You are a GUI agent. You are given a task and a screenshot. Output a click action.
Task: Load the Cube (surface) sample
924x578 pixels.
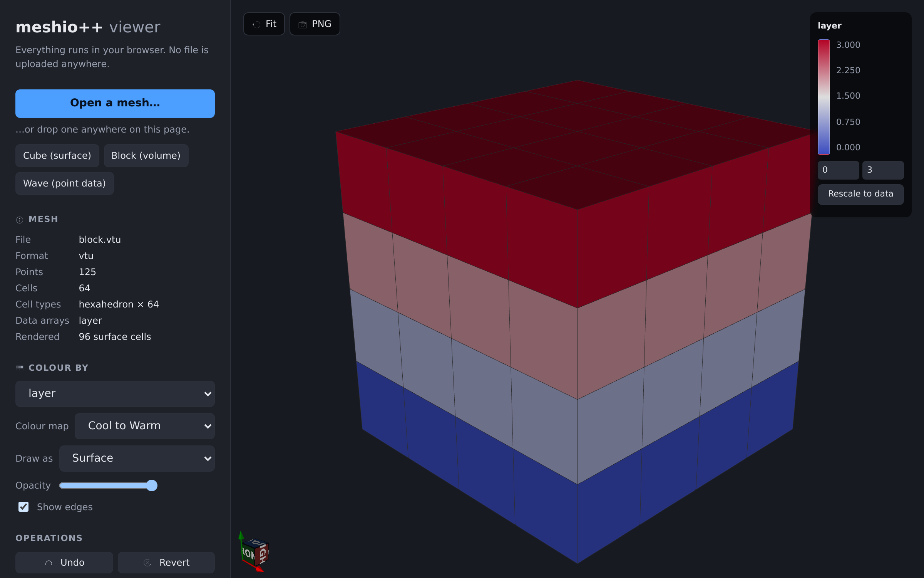pos(57,156)
